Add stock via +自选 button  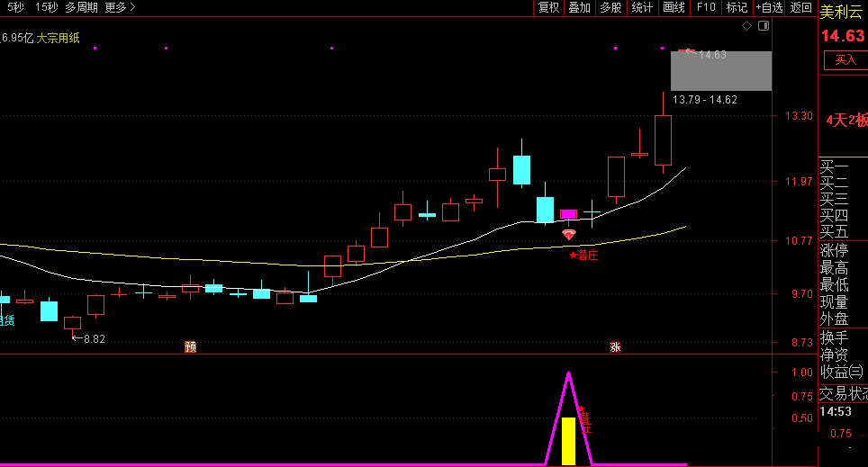(769, 7)
